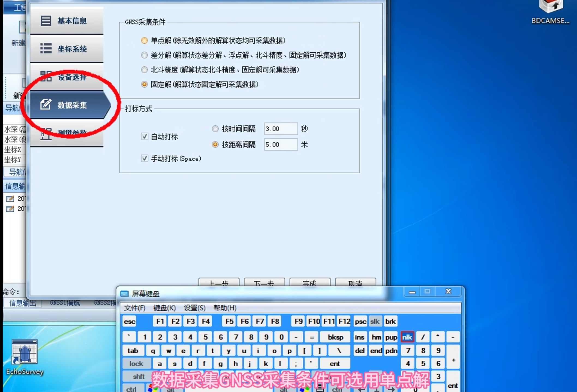Open the 坐标系统 sidebar section
Screen dimensions: 577x392
(x=67, y=49)
